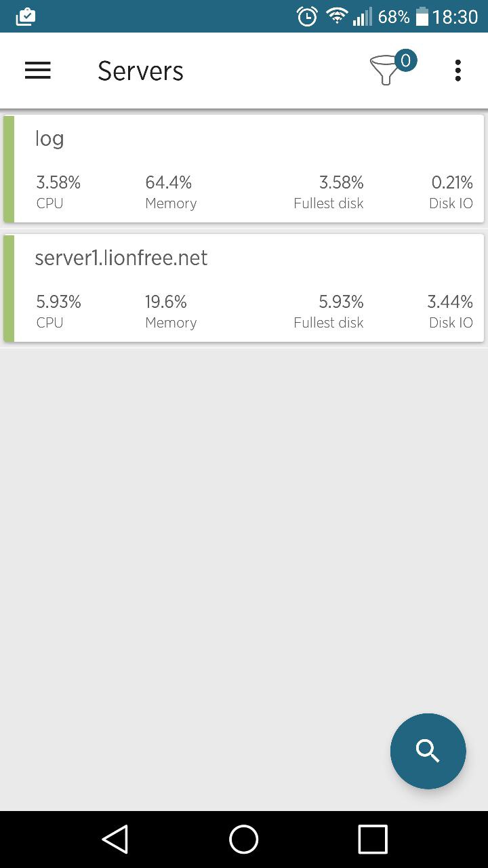This screenshot has height=868, width=488.
Task: Tap the floating search button
Action: (428, 751)
